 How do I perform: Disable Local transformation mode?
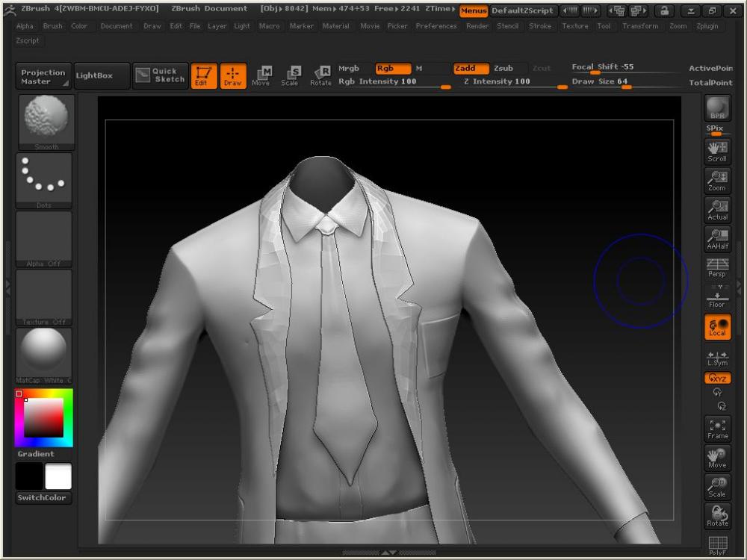pos(717,327)
